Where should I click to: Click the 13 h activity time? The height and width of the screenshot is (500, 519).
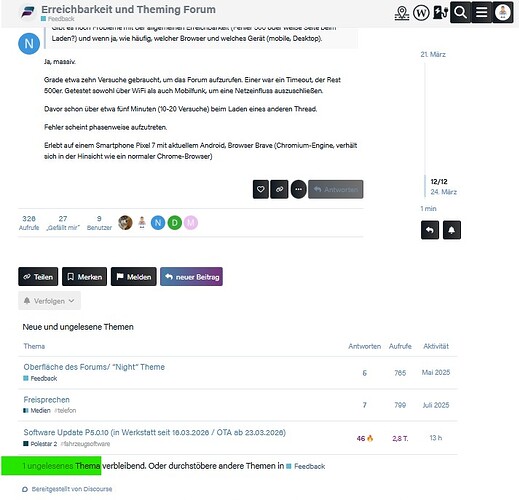[436, 438]
